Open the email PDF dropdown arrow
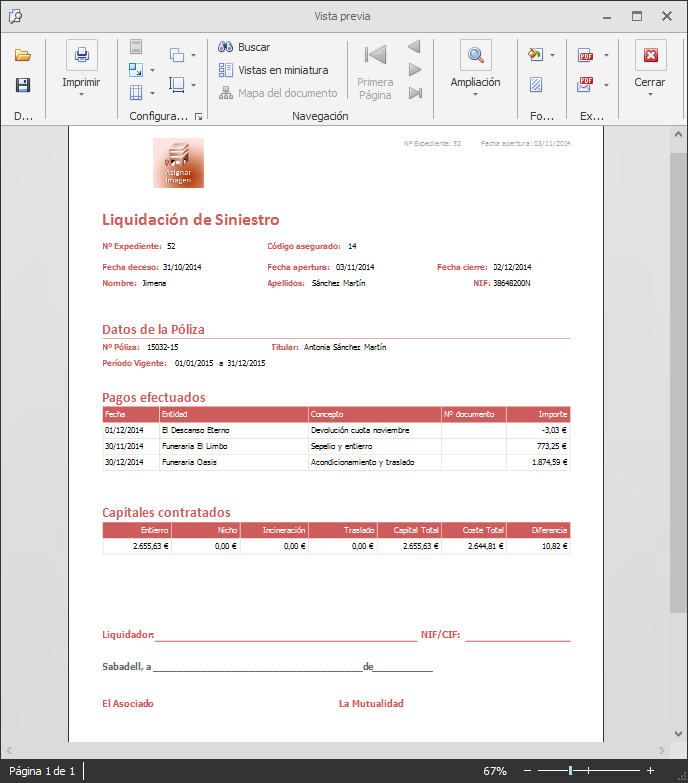688x783 pixels. 606,85
